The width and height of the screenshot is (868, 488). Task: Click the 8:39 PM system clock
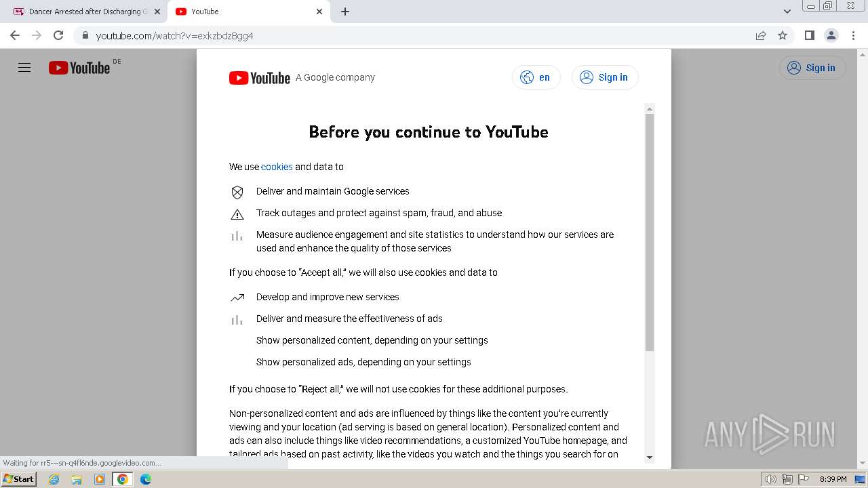pos(833,479)
